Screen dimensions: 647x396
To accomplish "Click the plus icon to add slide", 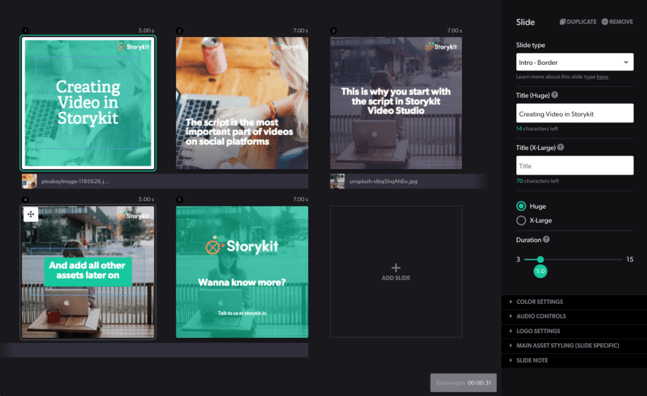I will click(x=396, y=268).
